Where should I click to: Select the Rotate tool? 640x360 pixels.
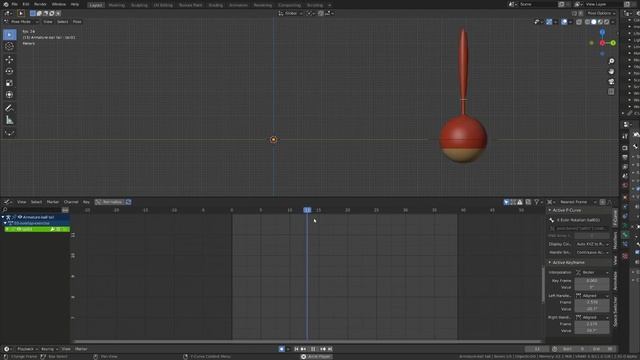9,71
